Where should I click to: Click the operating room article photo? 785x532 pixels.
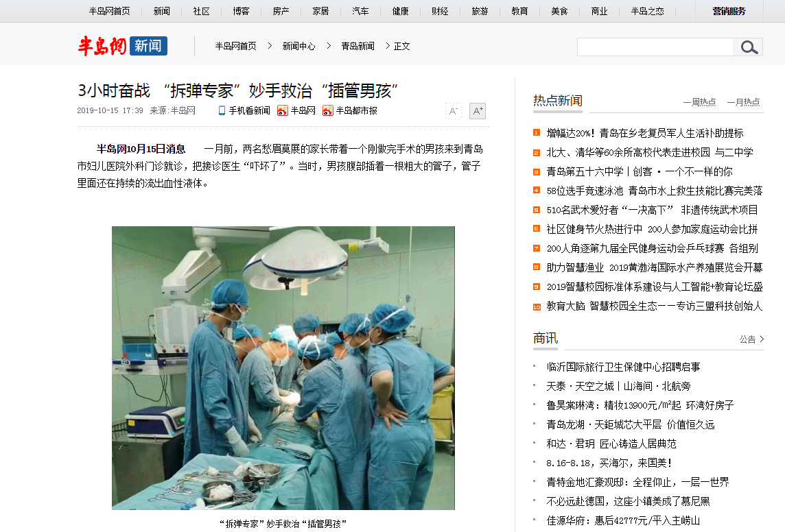(283, 368)
